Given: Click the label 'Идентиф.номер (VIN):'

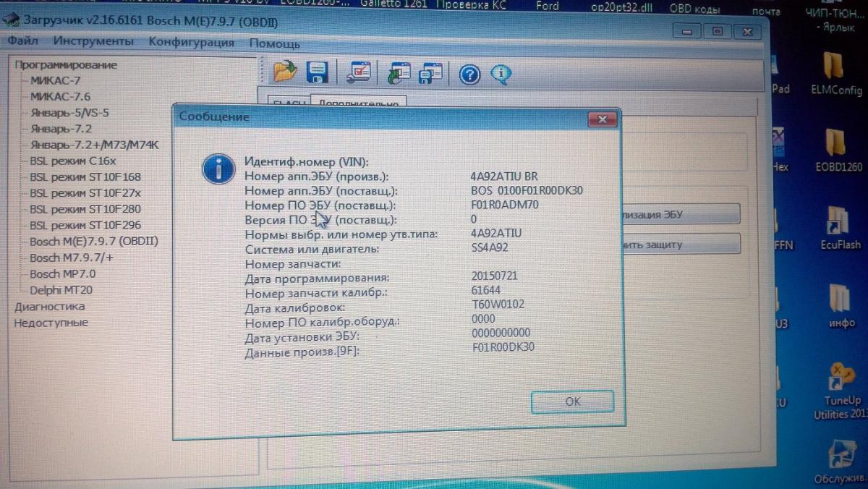Looking at the screenshot, I should tap(307, 162).
